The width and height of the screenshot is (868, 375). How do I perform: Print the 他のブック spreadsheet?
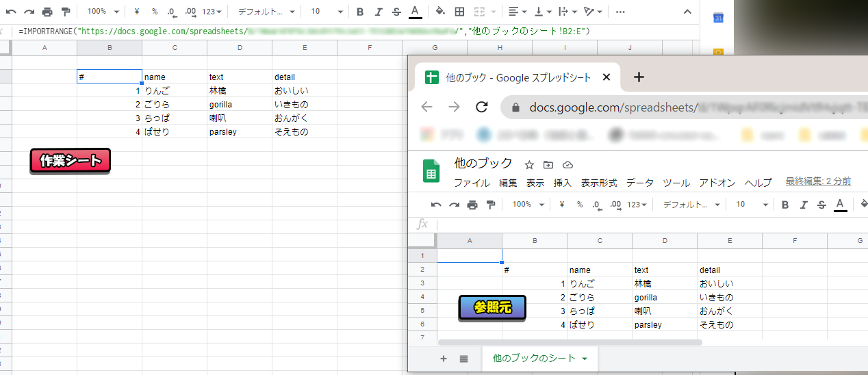pyautogui.click(x=472, y=204)
